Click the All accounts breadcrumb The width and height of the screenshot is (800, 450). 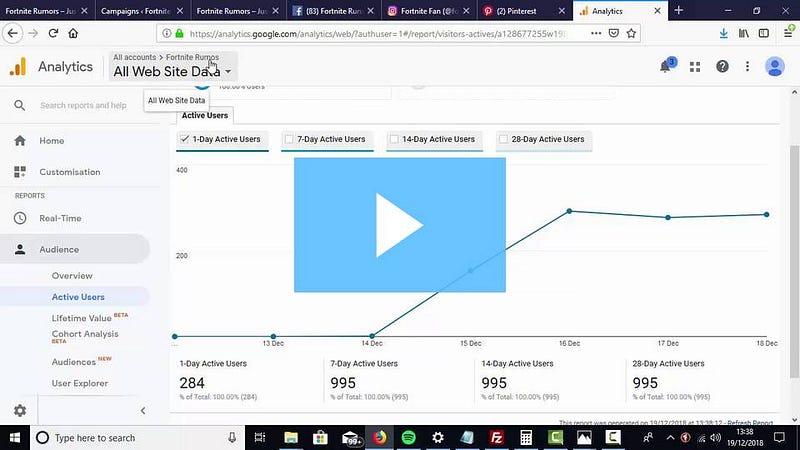(135, 57)
